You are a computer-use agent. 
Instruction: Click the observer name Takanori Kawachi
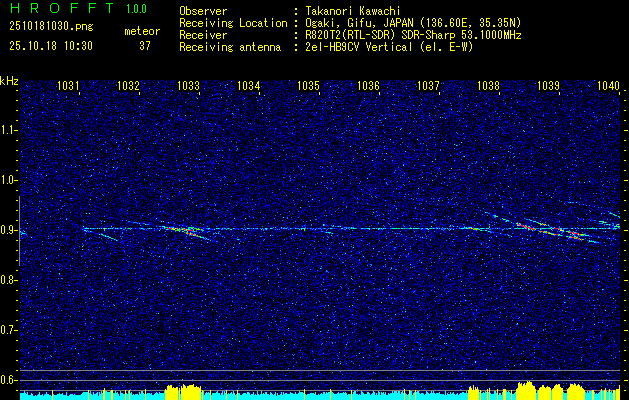click(x=353, y=11)
